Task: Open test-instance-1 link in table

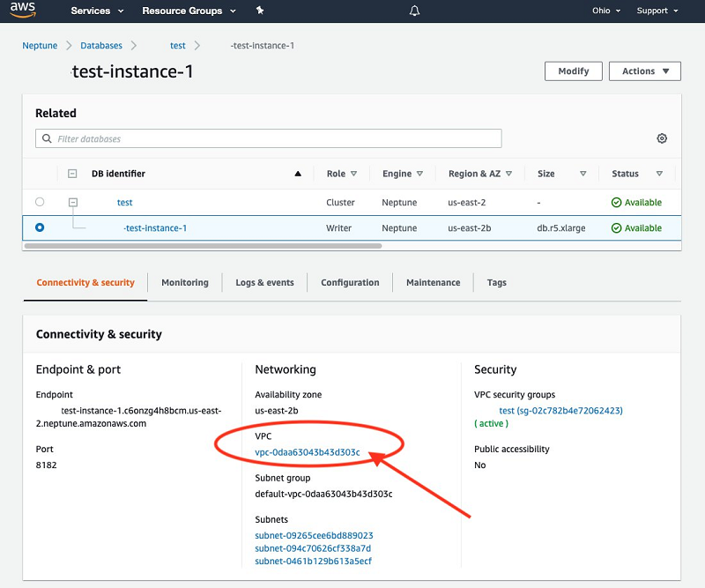Action: pos(155,228)
